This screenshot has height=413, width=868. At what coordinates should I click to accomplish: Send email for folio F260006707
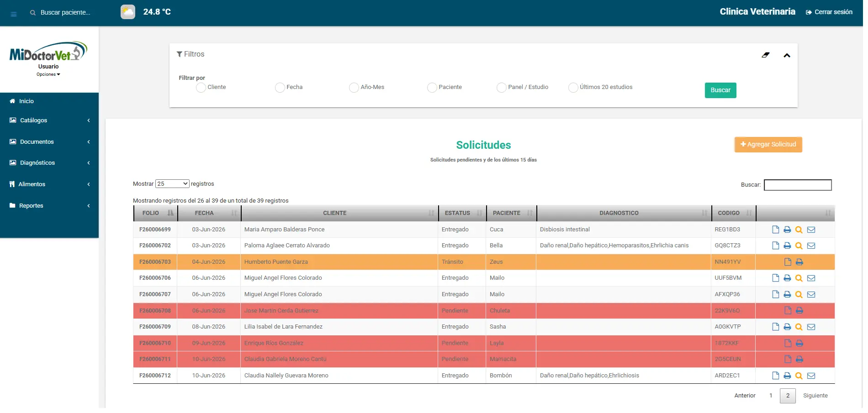click(811, 294)
